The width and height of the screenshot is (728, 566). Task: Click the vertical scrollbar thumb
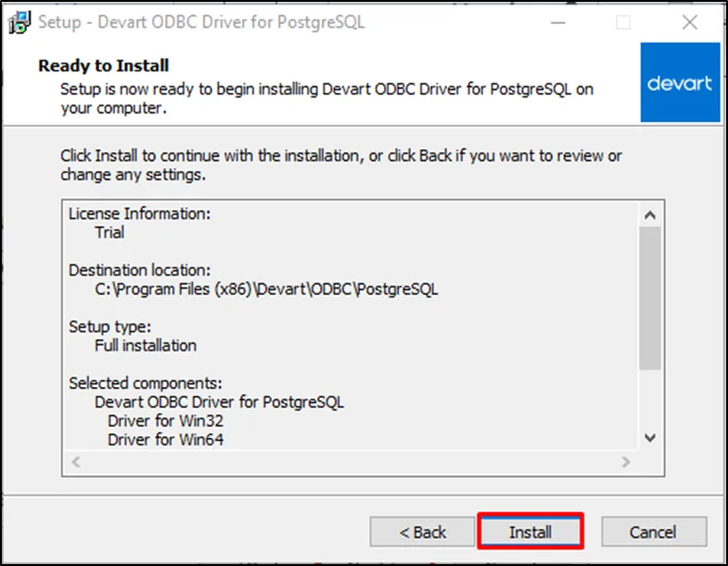650,297
